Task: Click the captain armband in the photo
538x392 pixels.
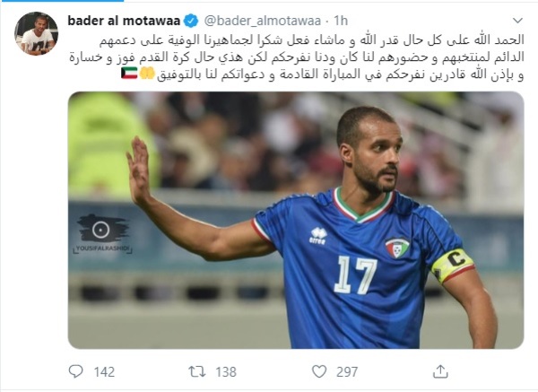Action: (452, 266)
